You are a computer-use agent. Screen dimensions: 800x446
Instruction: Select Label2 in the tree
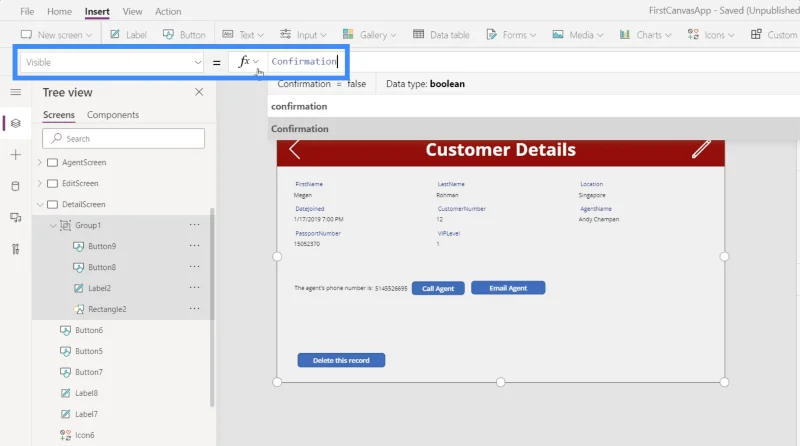pyautogui.click(x=99, y=288)
